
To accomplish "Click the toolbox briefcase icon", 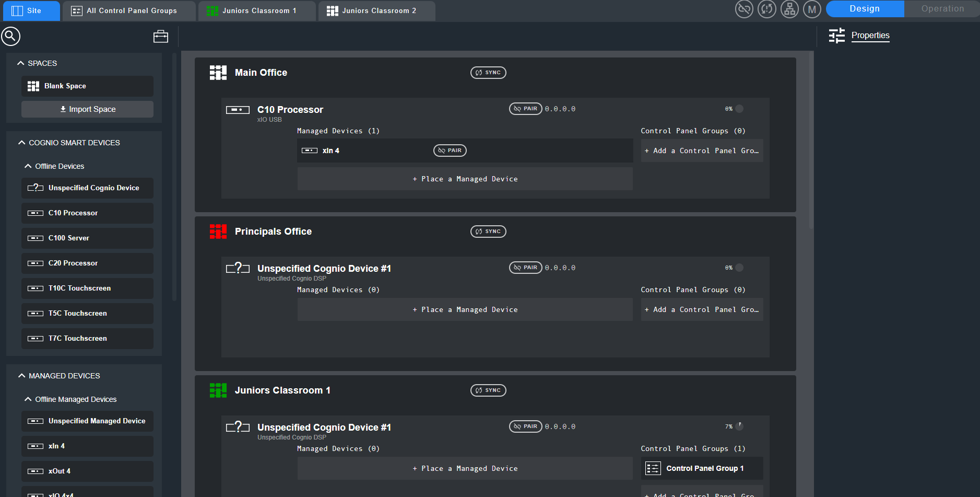I will pos(161,36).
